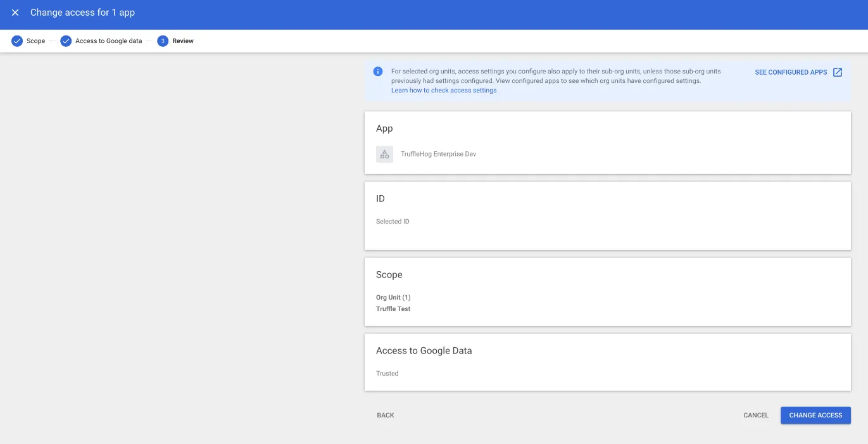Image resolution: width=868 pixels, height=444 pixels.
Task: Close the Change access dialog
Action: pyautogui.click(x=15, y=13)
